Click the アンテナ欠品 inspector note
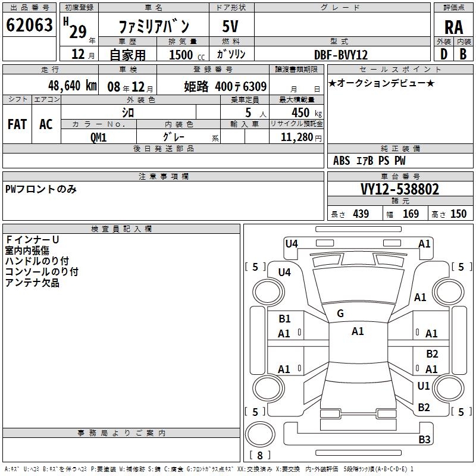Screen dimensions: 476x476 coord(32,283)
